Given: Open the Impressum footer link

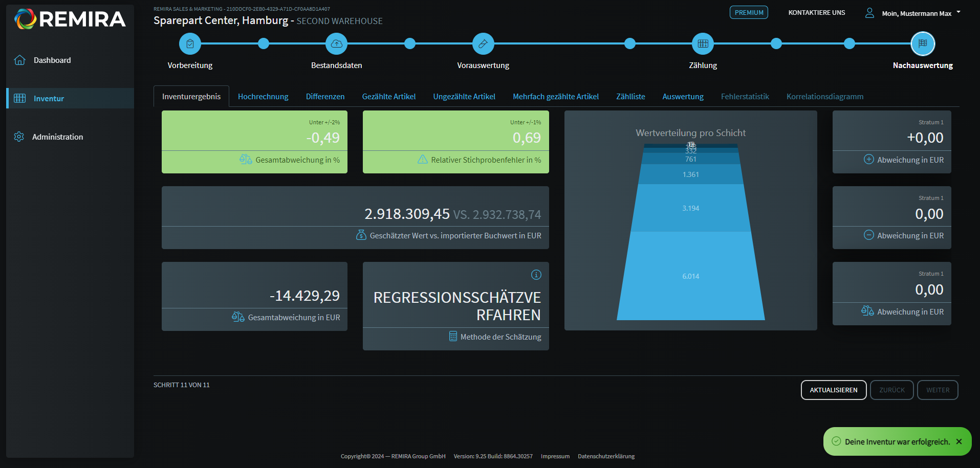Looking at the screenshot, I should [555, 456].
